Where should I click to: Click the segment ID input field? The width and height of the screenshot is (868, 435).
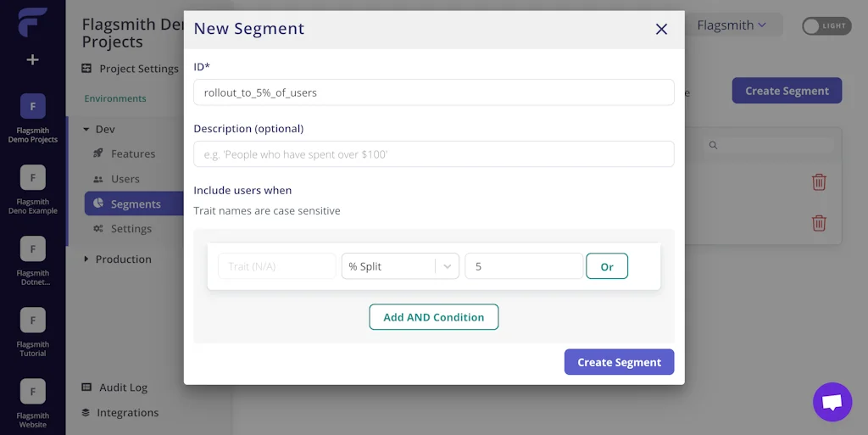coord(433,92)
